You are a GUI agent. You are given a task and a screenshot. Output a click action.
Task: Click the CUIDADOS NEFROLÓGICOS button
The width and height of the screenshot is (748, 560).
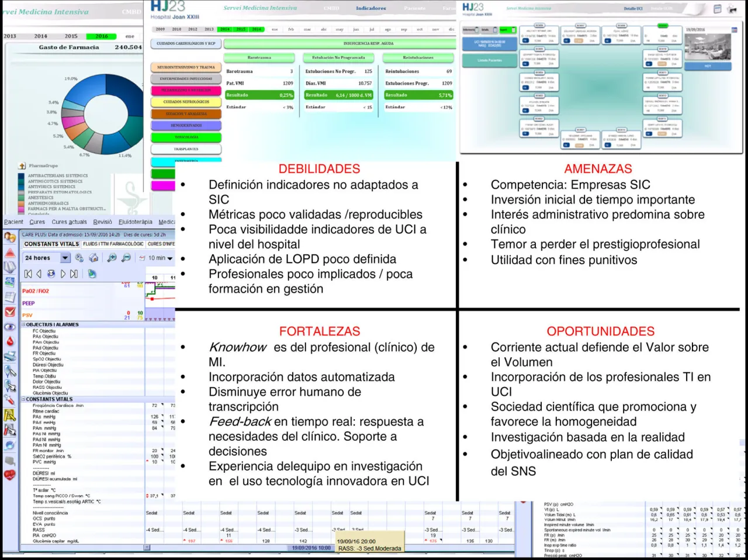tap(186, 102)
